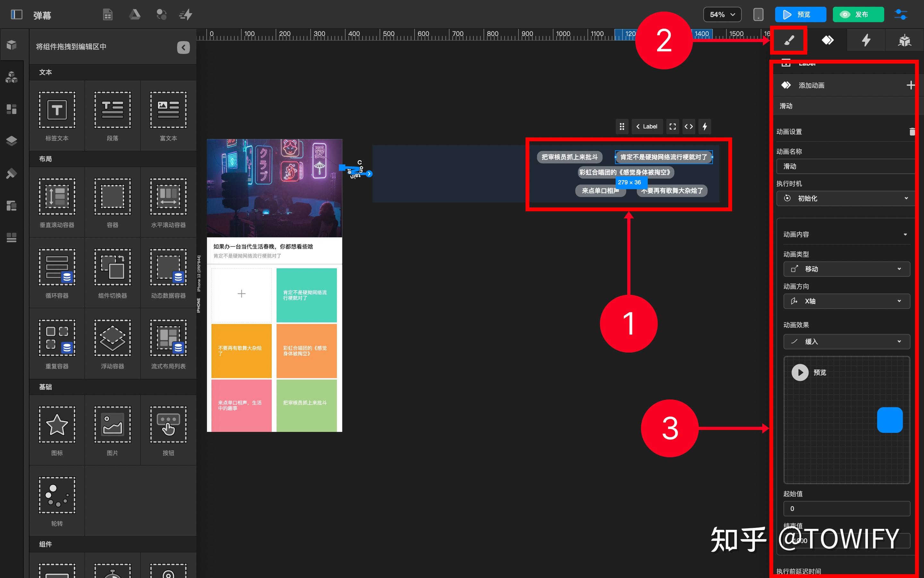Switch device preview with phone icon

pos(758,14)
